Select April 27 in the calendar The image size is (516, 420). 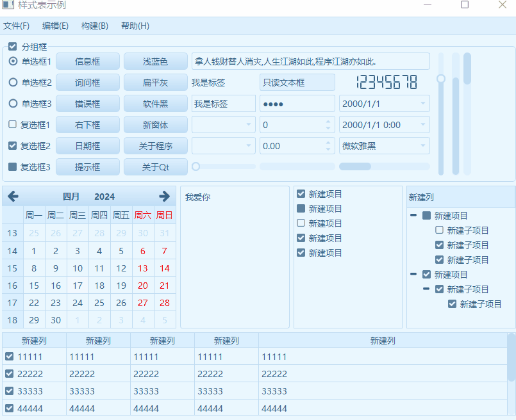[x=143, y=303]
